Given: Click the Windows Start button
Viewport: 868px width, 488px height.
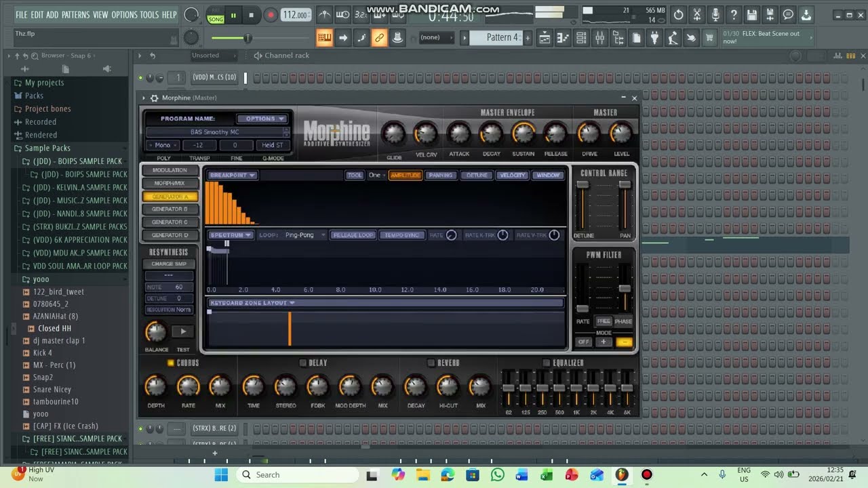Looking at the screenshot, I should 222,474.
